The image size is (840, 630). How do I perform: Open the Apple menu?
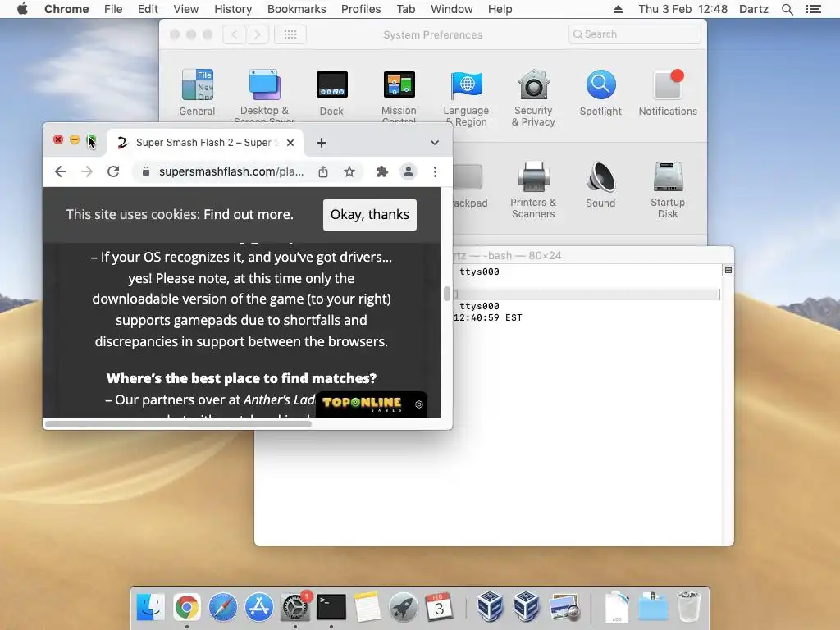tap(22, 9)
